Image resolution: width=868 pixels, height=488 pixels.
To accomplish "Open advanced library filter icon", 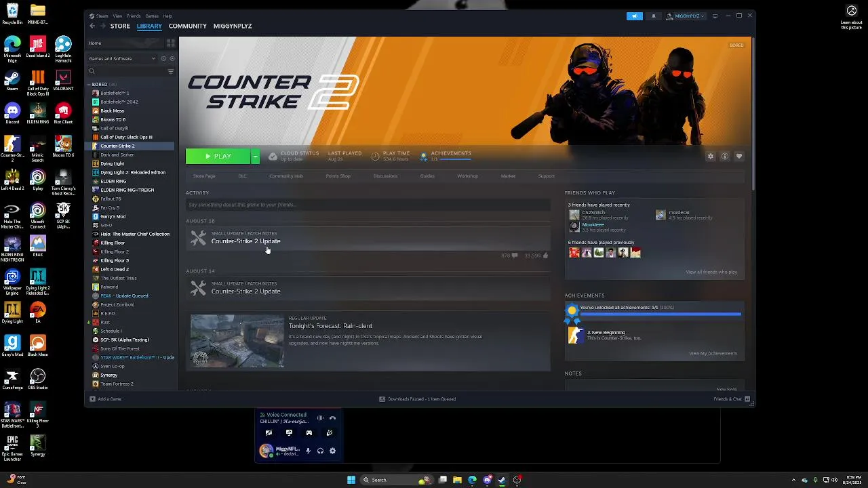I will (x=171, y=71).
